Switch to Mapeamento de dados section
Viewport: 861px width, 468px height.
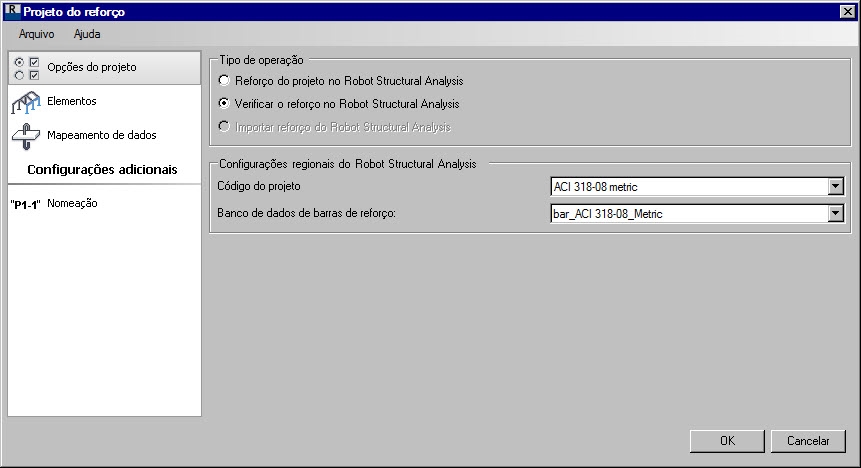(x=104, y=136)
